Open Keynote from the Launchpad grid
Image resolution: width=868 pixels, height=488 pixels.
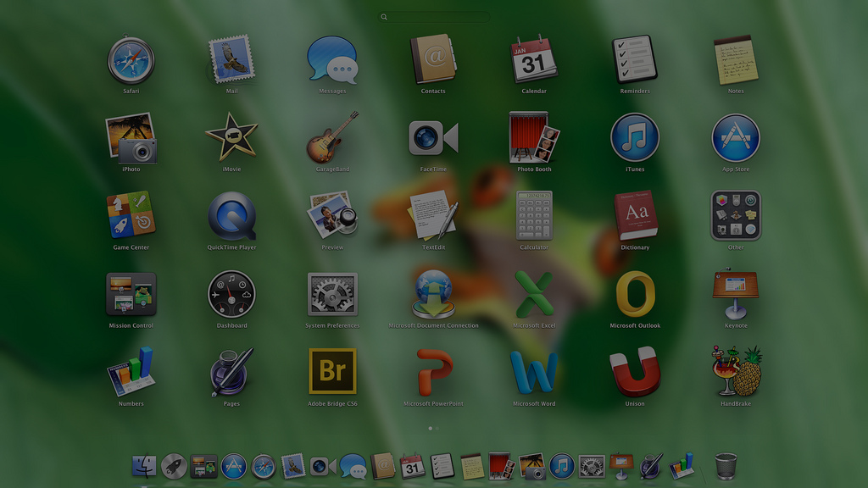pyautogui.click(x=736, y=294)
